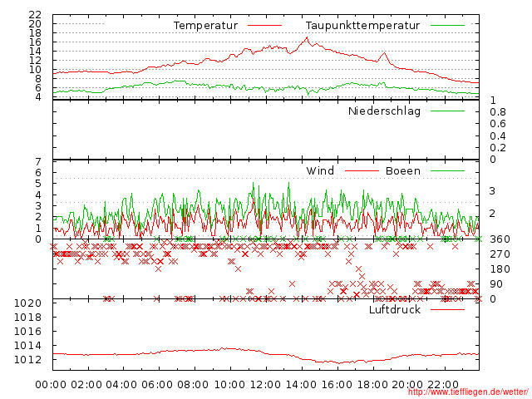Click the red Temperatur legend line
This screenshot has width=532, height=399.
264,26
